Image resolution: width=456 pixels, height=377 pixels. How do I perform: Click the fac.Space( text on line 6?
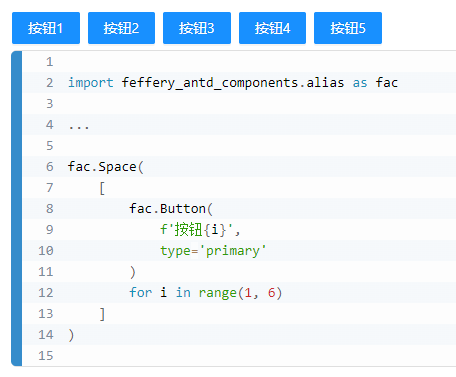(106, 167)
